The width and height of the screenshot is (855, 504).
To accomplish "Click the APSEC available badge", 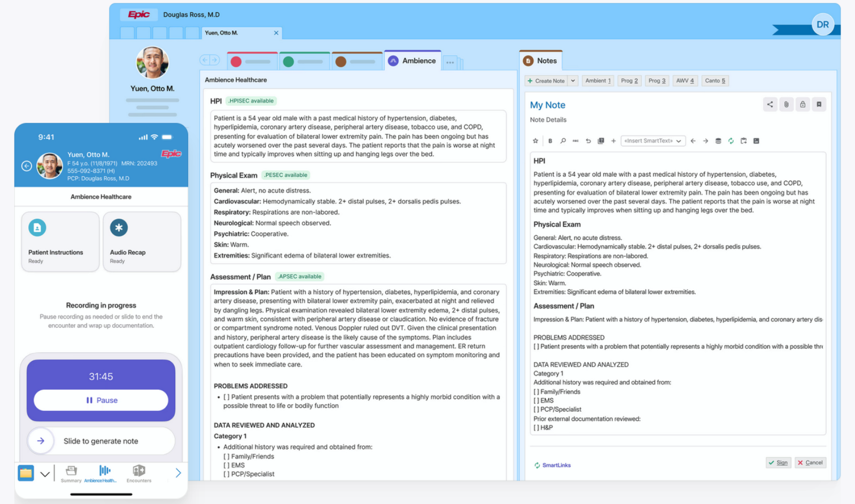I will [x=300, y=277].
